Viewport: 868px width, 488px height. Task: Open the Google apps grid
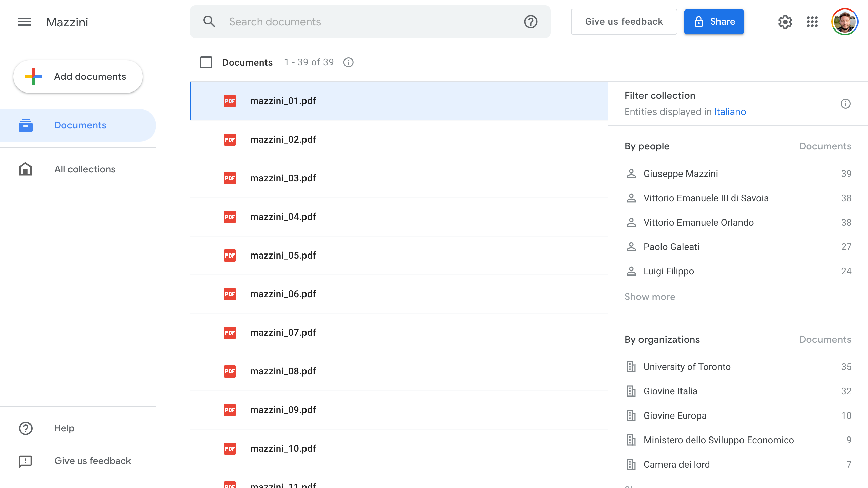(812, 22)
